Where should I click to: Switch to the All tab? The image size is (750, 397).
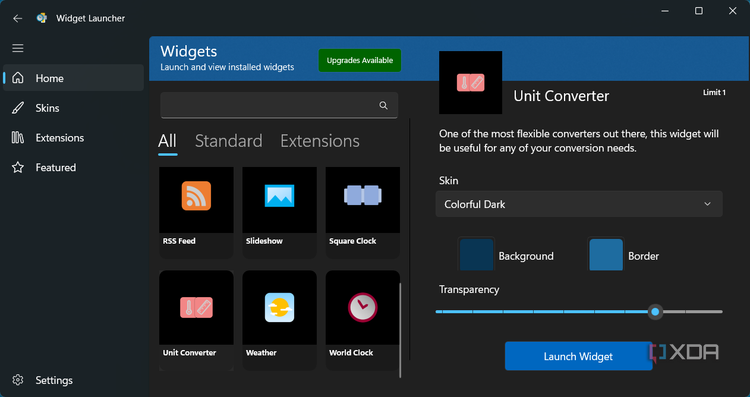(167, 141)
